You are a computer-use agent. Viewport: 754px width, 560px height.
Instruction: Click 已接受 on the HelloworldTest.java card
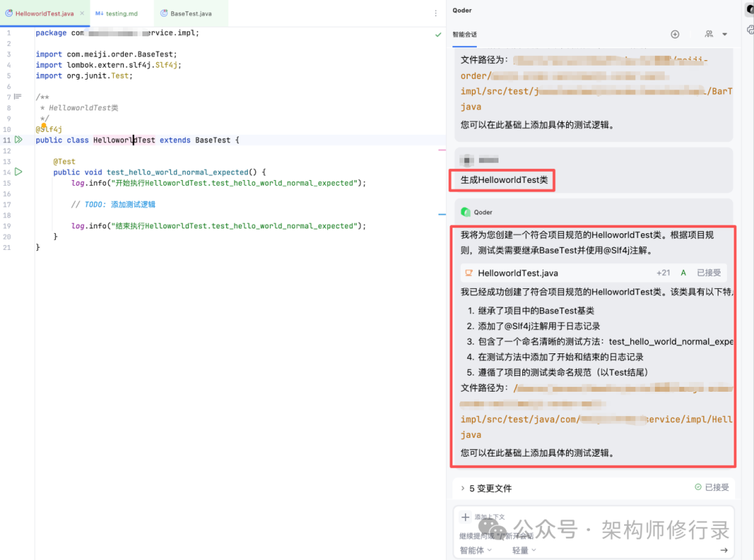click(709, 273)
